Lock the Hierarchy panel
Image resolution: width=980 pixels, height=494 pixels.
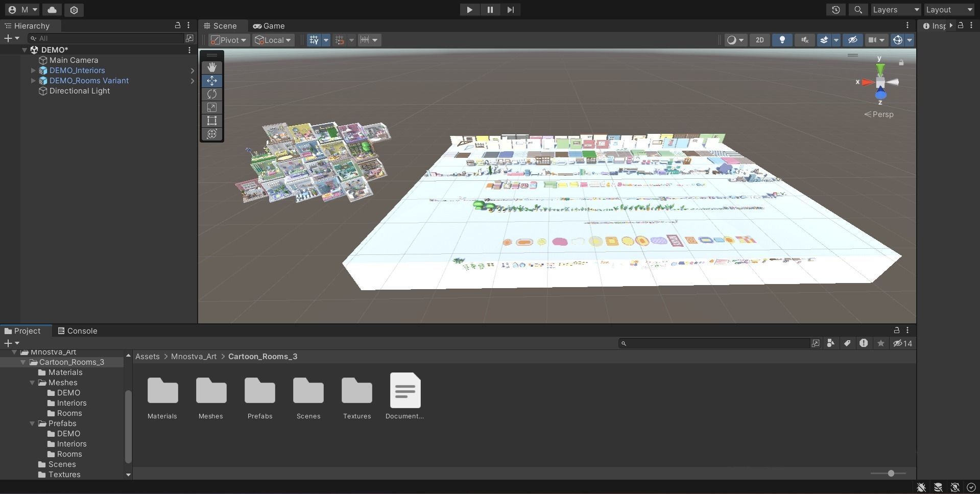[x=178, y=25]
